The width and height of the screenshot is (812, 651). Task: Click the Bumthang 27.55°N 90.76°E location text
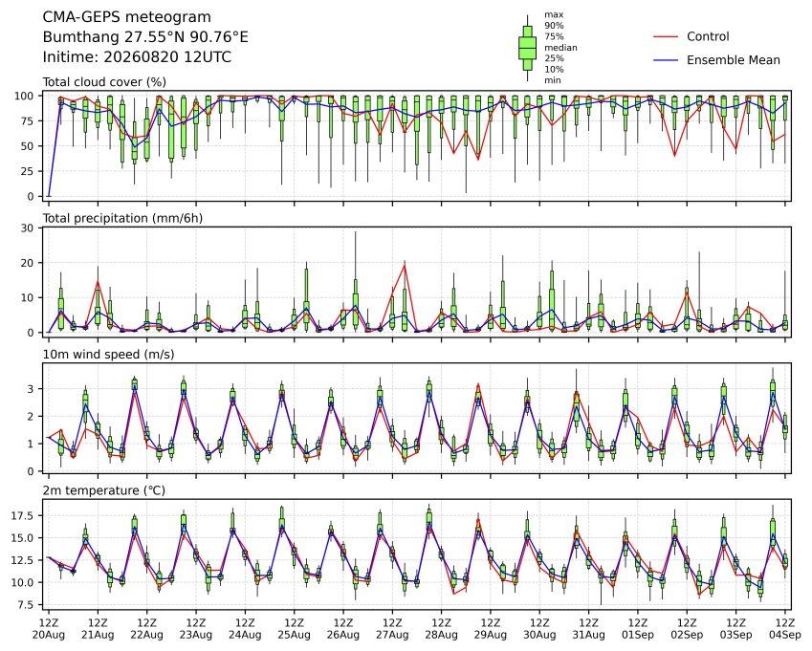click(145, 37)
